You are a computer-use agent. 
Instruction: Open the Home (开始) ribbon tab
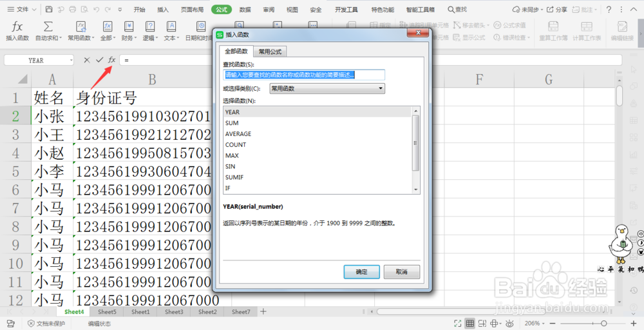tap(139, 10)
